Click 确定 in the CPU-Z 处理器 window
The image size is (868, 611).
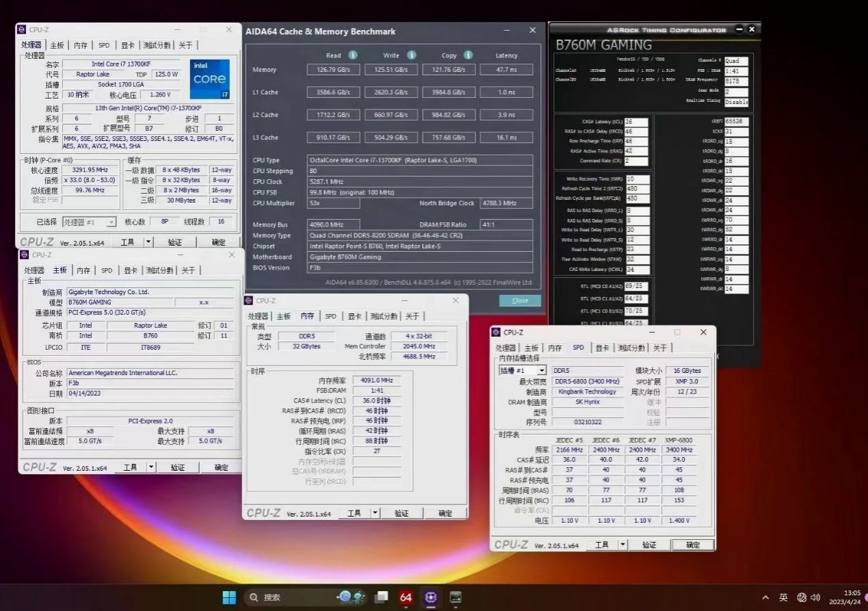(218, 242)
